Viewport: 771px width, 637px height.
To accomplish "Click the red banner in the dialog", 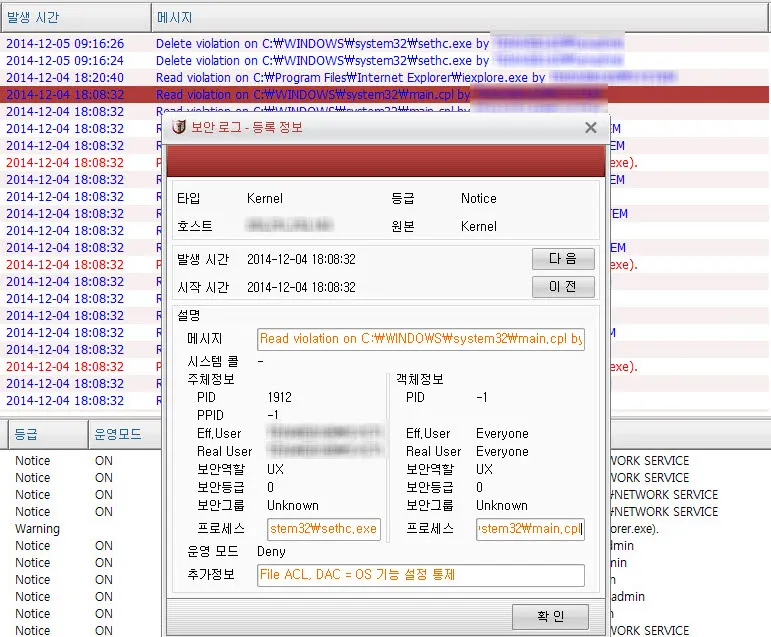I will (x=385, y=160).
